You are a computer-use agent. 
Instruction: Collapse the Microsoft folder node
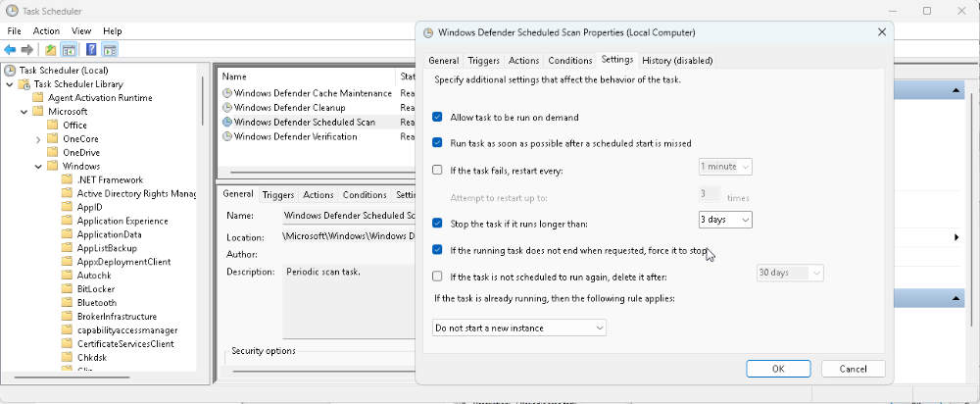click(24, 112)
